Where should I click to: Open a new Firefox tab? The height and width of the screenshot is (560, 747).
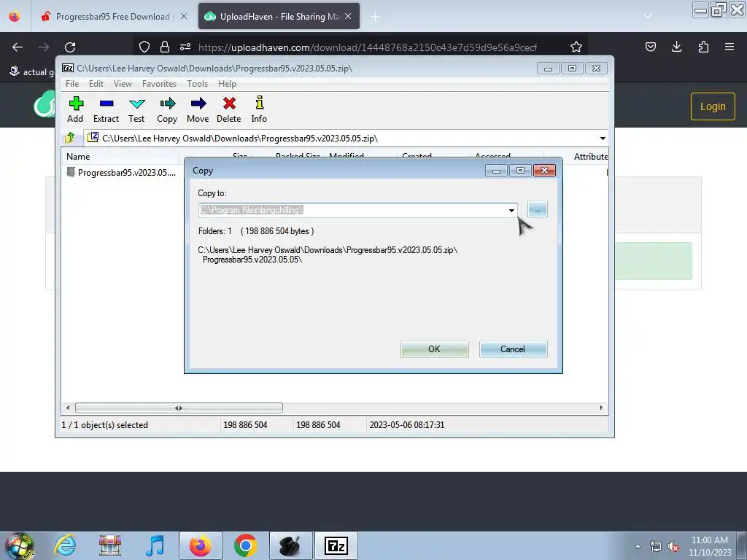click(375, 17)
